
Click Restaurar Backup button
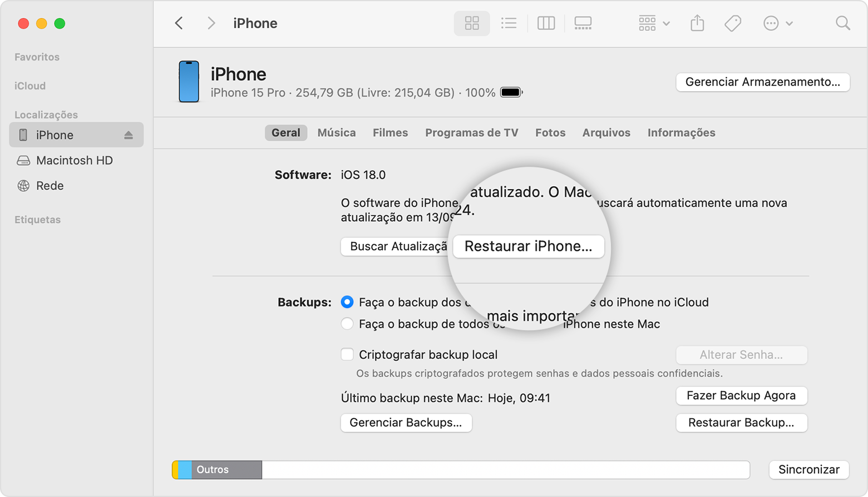pyautogui.click(x=741, y=423)
